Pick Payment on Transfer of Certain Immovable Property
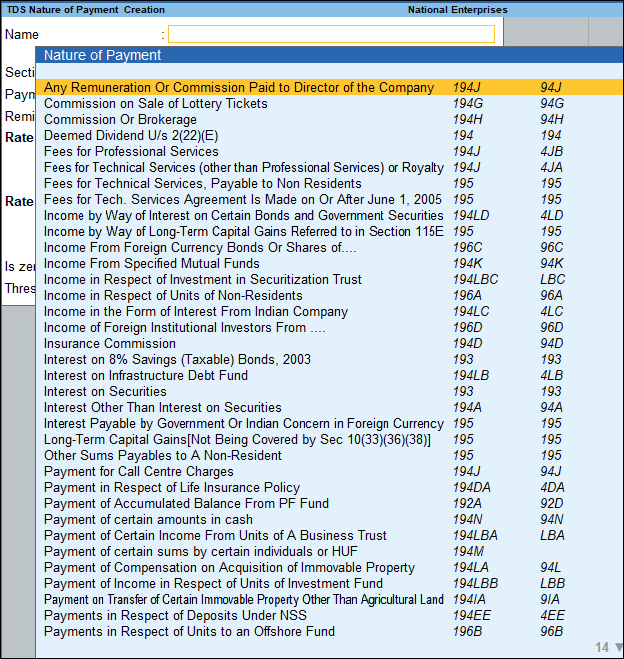The height and width of the screenshot is (659, 624). [x=329, y=599]
